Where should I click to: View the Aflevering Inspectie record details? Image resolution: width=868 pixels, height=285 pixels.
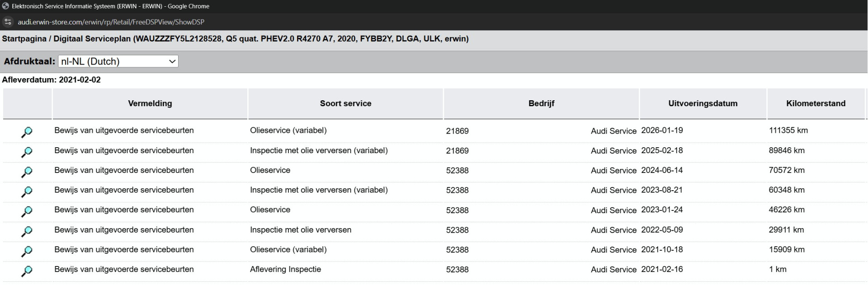coord(27,271)
